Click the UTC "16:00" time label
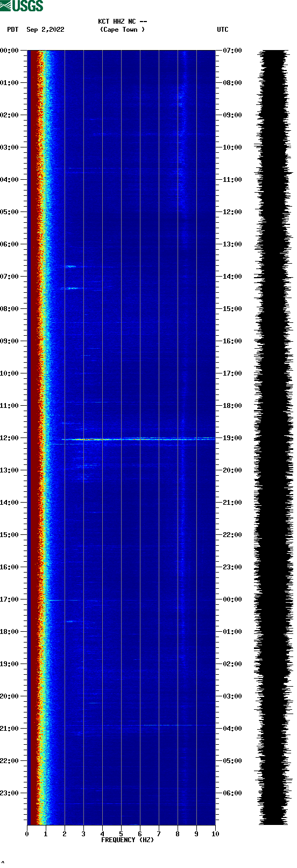The image size is (297, 868). [232, 341]
